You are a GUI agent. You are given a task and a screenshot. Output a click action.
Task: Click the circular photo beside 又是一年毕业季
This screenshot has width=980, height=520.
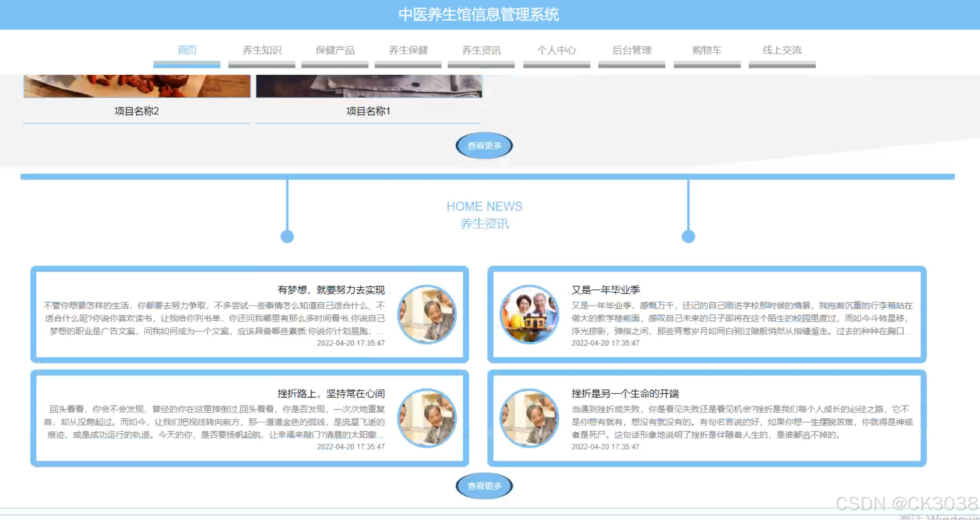529,314
